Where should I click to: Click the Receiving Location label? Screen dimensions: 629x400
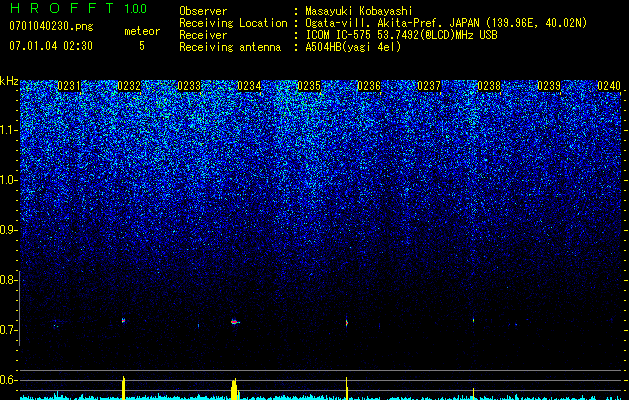[x=233, y=23]
